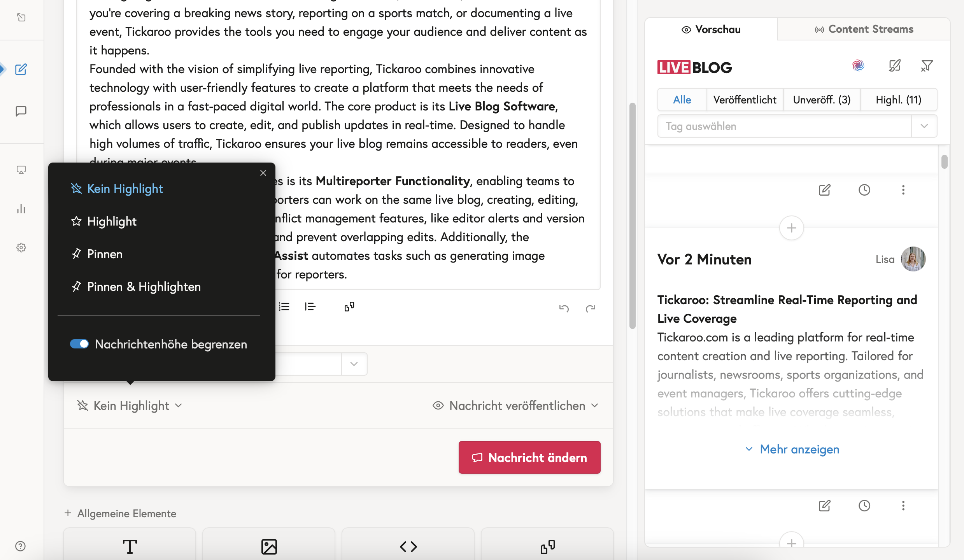
Task: Filter by Unveröff. (3) tab
Action: click(822, 100)
